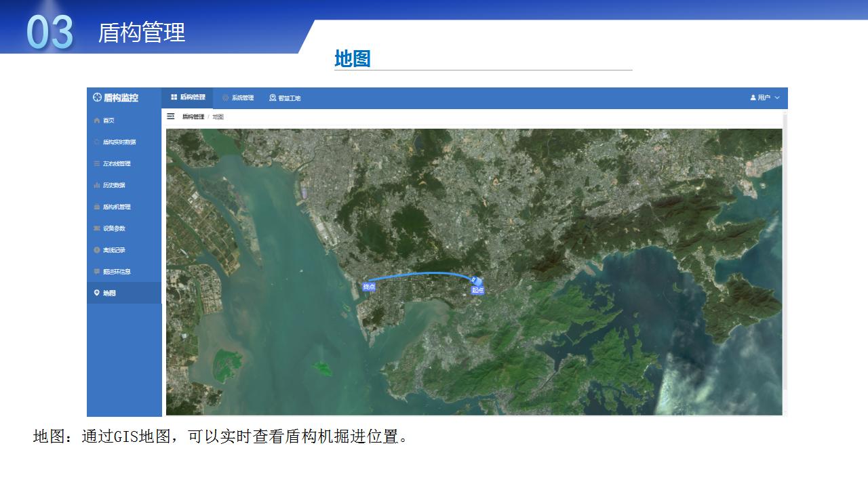868x488 pixels.
Task: Expand the 用户 dropdown arrow
Action: (777, 98)
